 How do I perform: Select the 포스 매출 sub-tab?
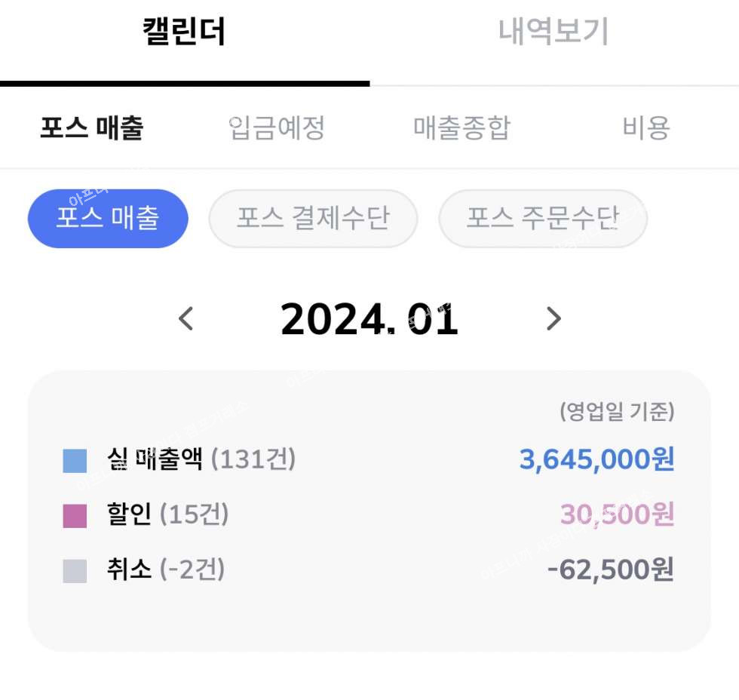(91, 127)
